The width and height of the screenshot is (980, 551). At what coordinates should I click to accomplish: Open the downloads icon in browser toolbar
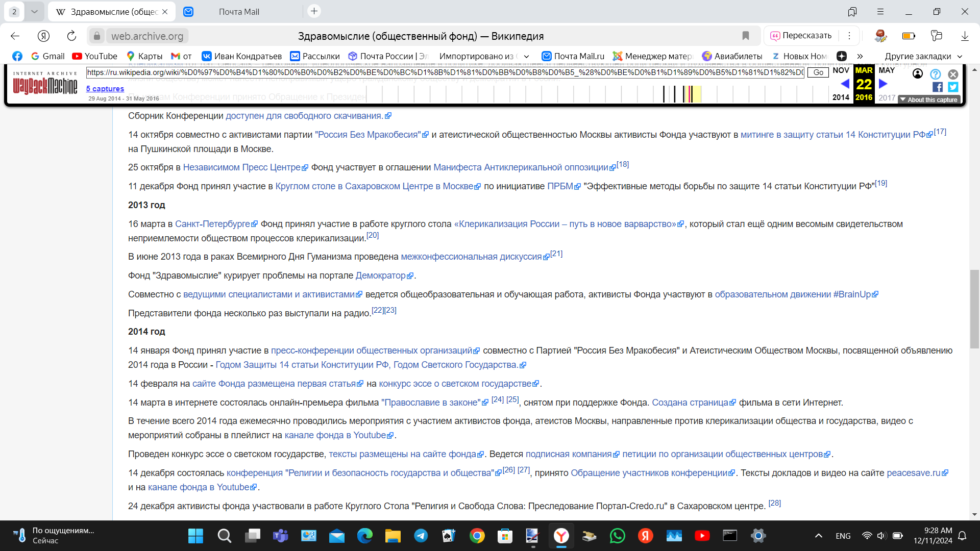click(965, 36)
